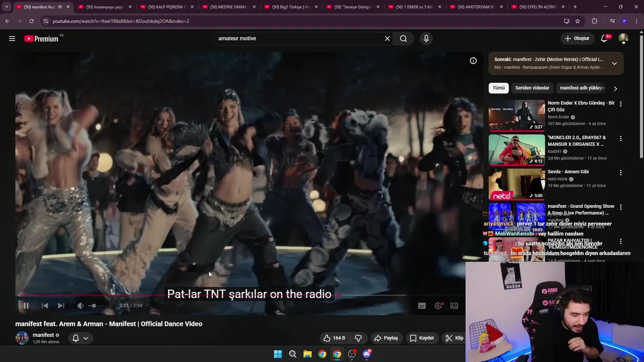Open MONCLER 2.0 video title

[577, 141]
